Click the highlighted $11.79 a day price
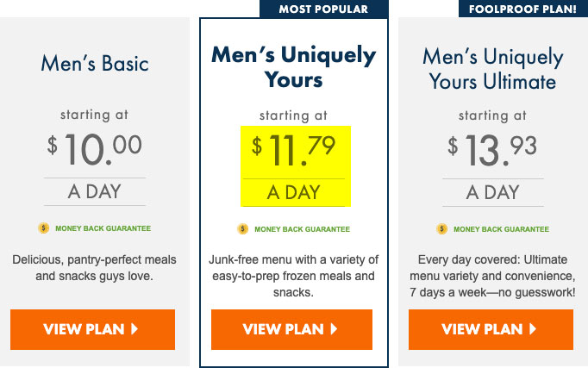The image size is (588, 368). pyautogui.click(x=296, y=166)
